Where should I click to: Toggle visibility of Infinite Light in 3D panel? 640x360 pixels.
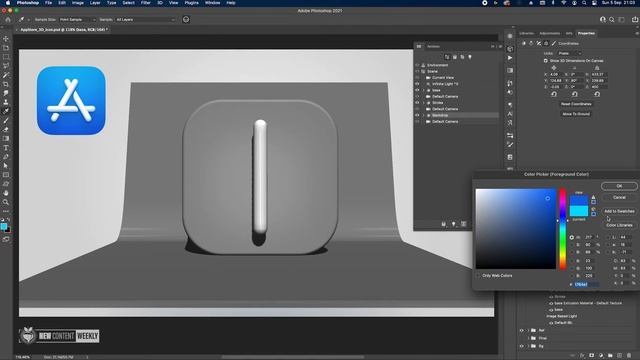click(x=417, y=84)
